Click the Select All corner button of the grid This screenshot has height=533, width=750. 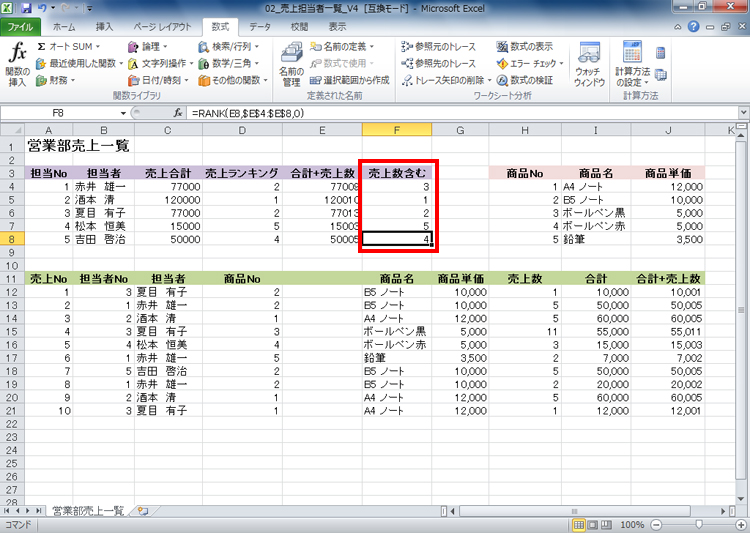pyautogui.click(x=12, y=130)
